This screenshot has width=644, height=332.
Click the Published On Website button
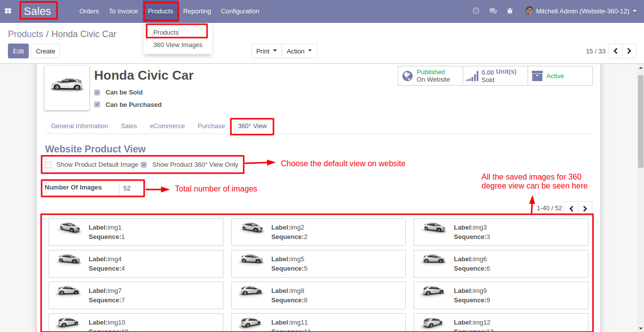(x=430, y=76)
